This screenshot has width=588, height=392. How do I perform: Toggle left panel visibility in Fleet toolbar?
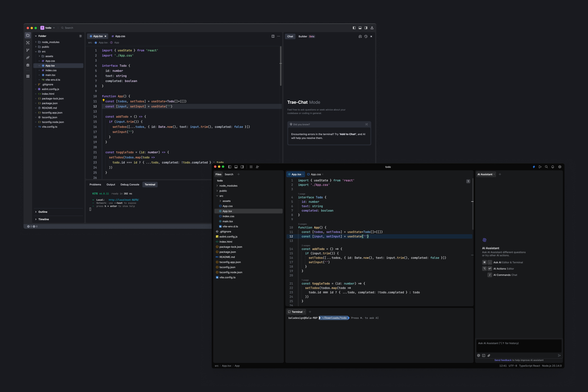pos(230,167)
